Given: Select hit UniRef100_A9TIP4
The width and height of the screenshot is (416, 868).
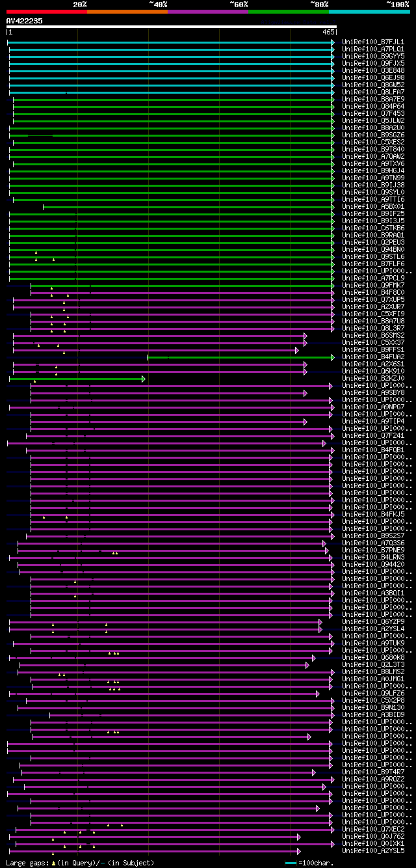Looking at the screenshot, I should point(373,421).
